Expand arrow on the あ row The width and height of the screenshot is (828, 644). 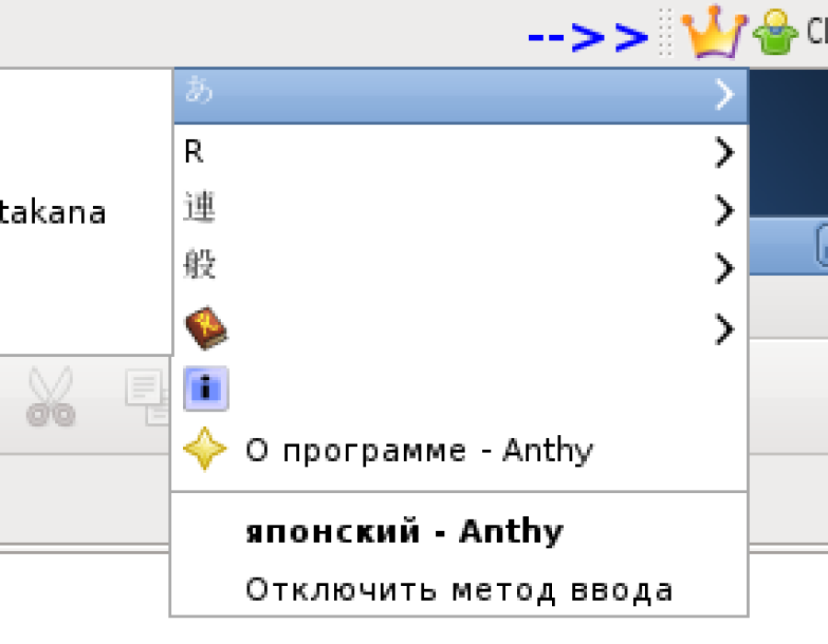pos(725,95)
